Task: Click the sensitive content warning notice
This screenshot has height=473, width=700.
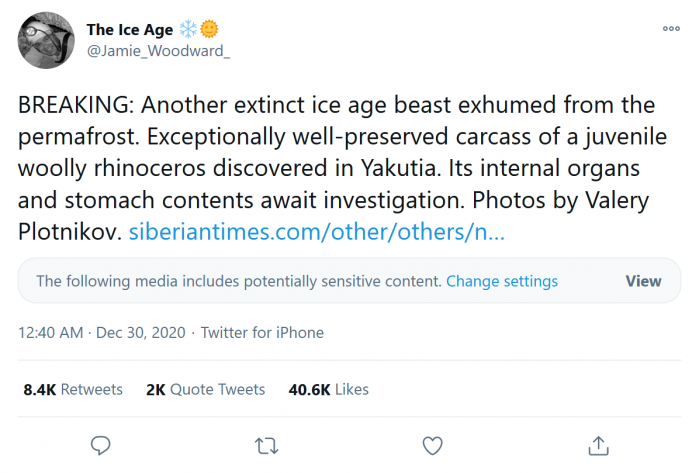Action: 238,281
